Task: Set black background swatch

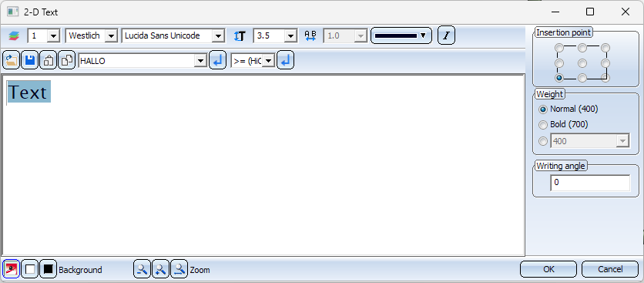Action: coord(48,269)
